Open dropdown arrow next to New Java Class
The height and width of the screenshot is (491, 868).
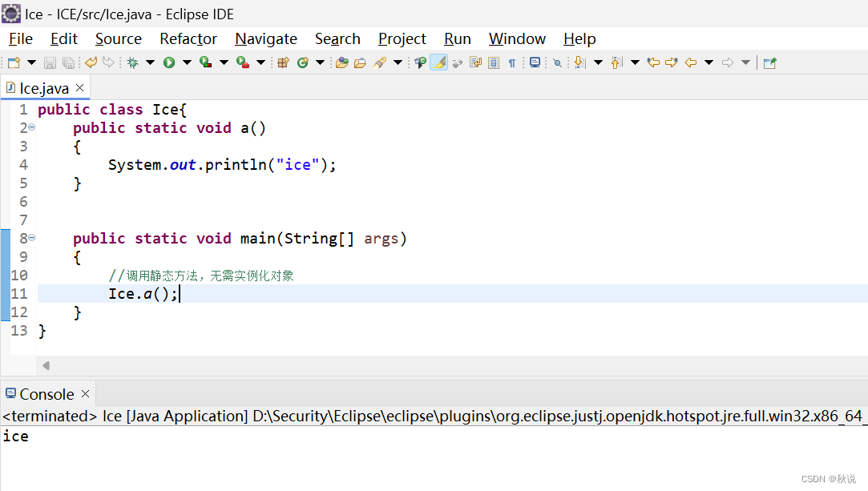coord(320,62)
